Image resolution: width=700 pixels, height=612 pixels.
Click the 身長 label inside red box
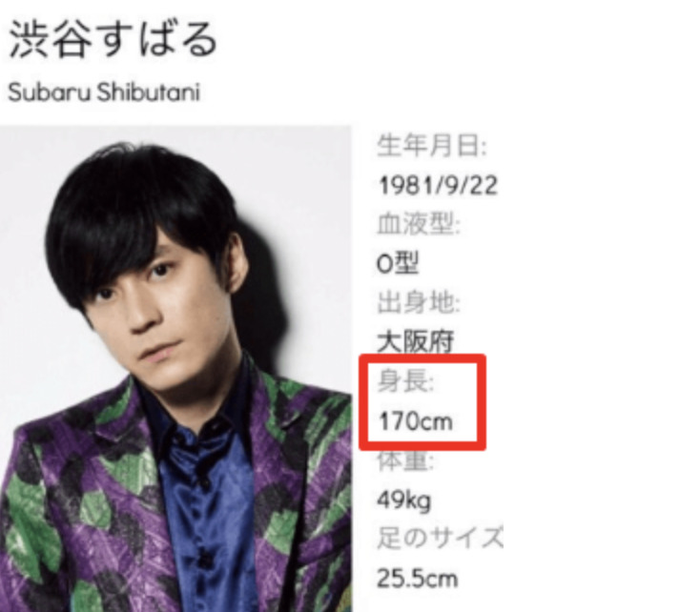pyautogui.click(x=406, y=382)
